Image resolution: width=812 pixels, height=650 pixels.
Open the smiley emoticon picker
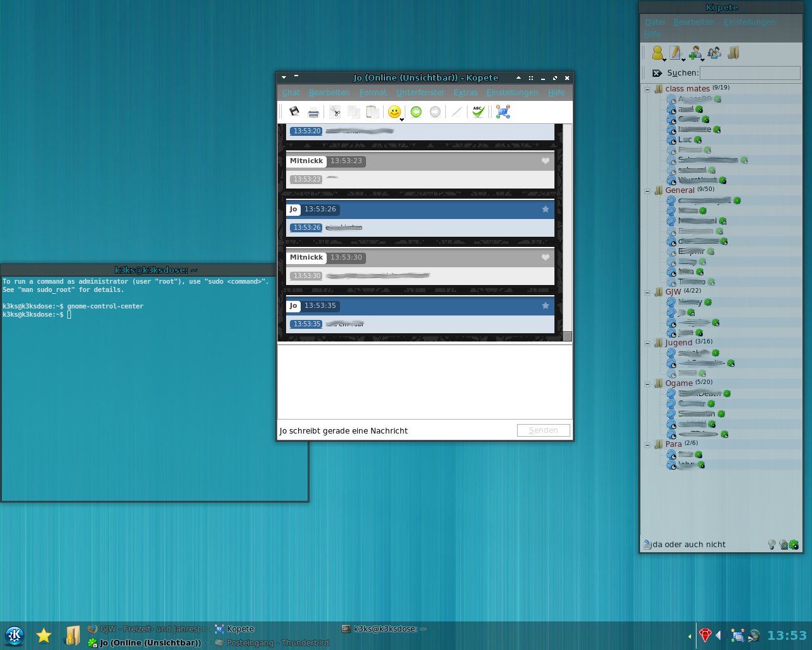[395, 112]
